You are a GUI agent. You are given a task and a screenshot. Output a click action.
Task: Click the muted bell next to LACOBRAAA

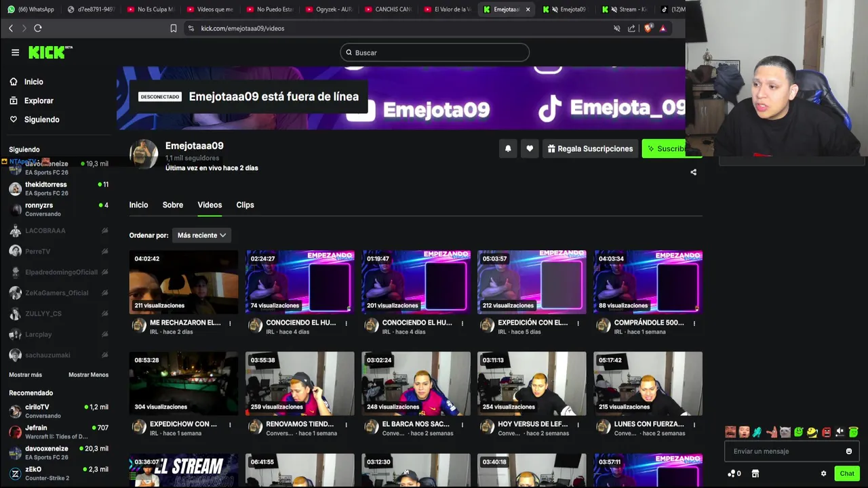[104, 230]
